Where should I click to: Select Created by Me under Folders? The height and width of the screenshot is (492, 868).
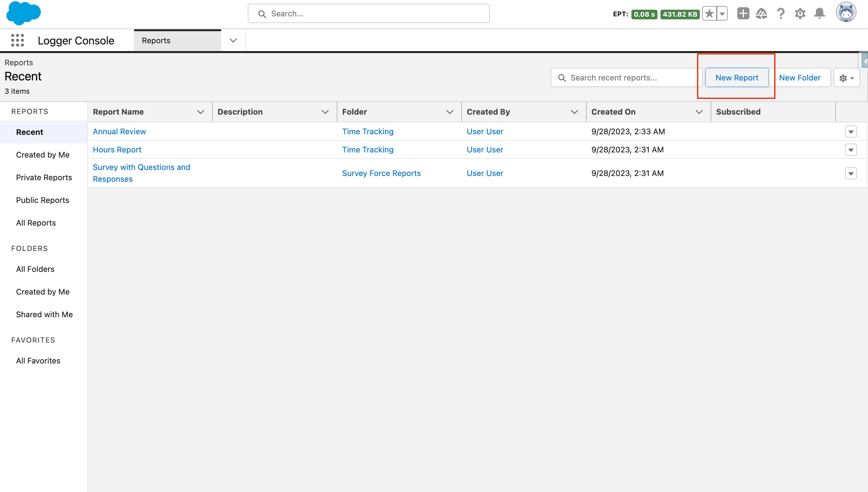click(x=43, y=292)
